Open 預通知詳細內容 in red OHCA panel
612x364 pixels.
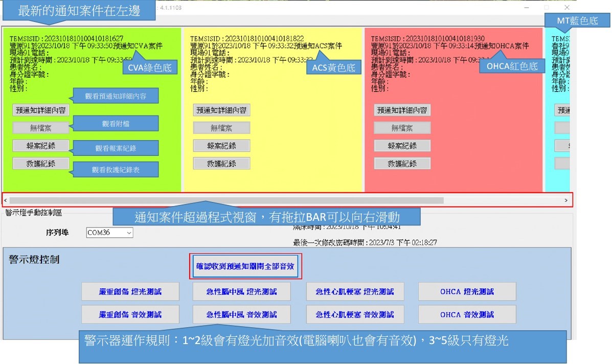(402, 110)
